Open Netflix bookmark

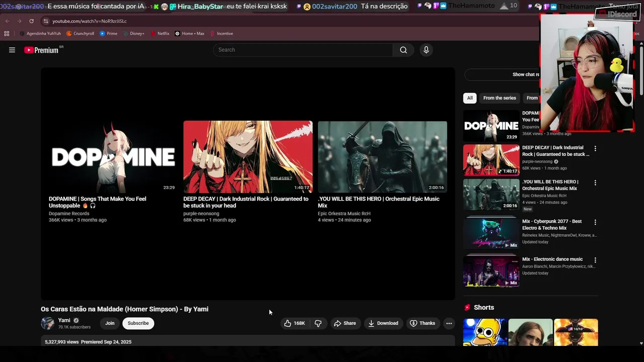(160, 34)
